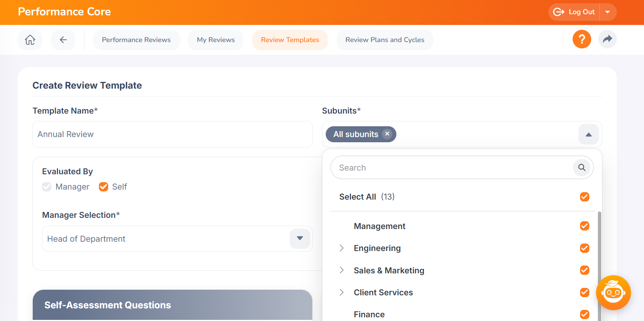The height and width of the screenshot is (321, 644).
Task: Click the Template Name input field
Action: pos(173,134)
